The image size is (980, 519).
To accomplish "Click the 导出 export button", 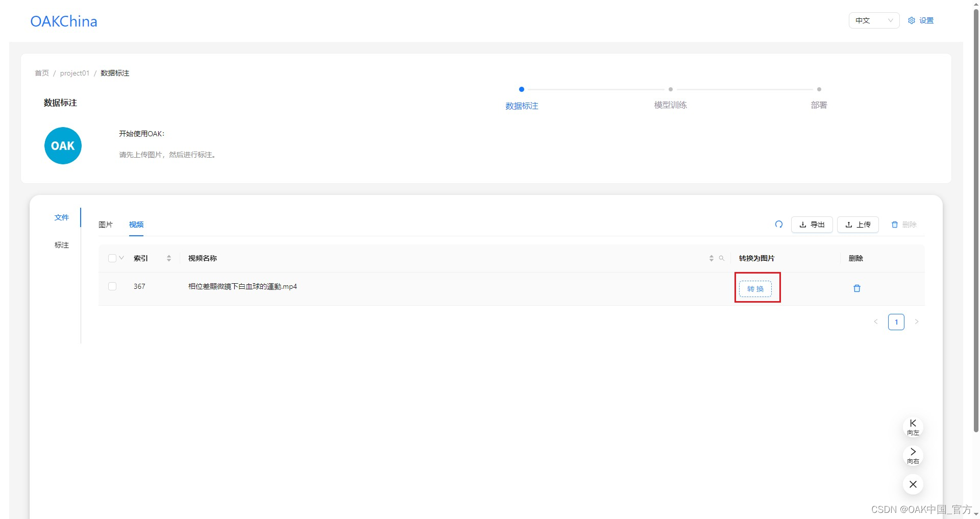I will click(812, 225).
